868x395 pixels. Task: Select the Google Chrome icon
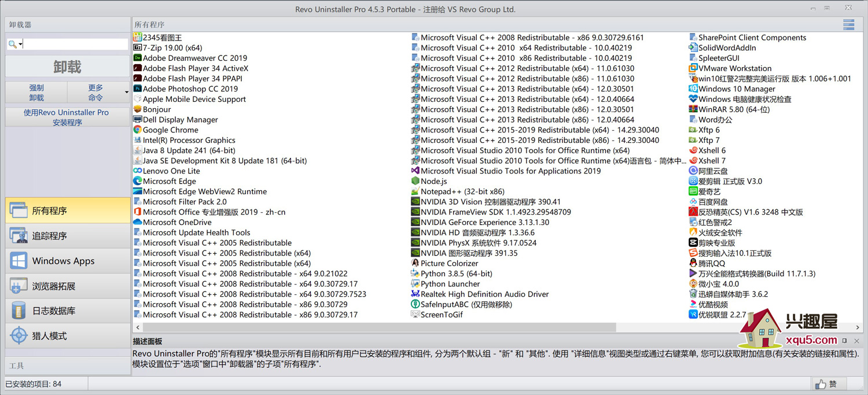pyautogui.click(x=138, y=130)
